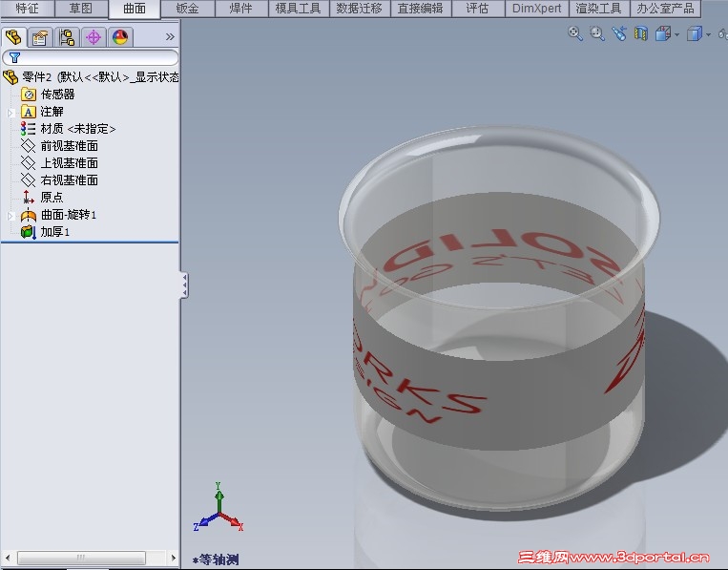The height and width of the screenshot is (570, 728).
Task: Open the Display Style dropdown arrow
Action: tap(708, 34)
